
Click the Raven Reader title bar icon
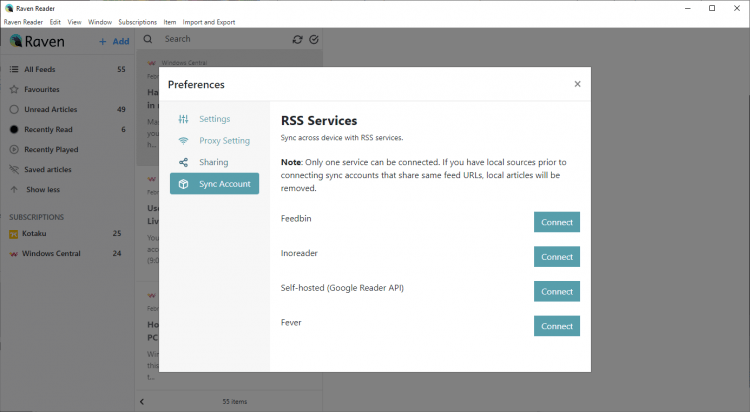point(9,8)
